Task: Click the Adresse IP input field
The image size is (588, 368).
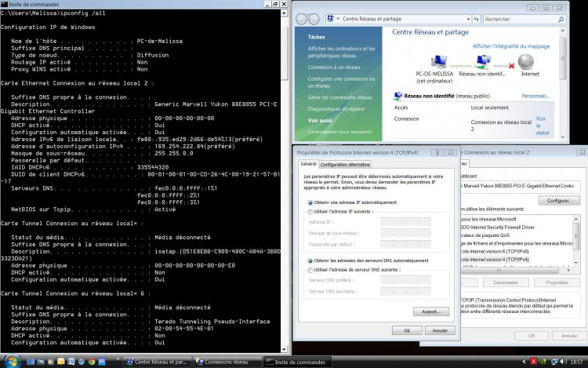Action: pos(405,223)
